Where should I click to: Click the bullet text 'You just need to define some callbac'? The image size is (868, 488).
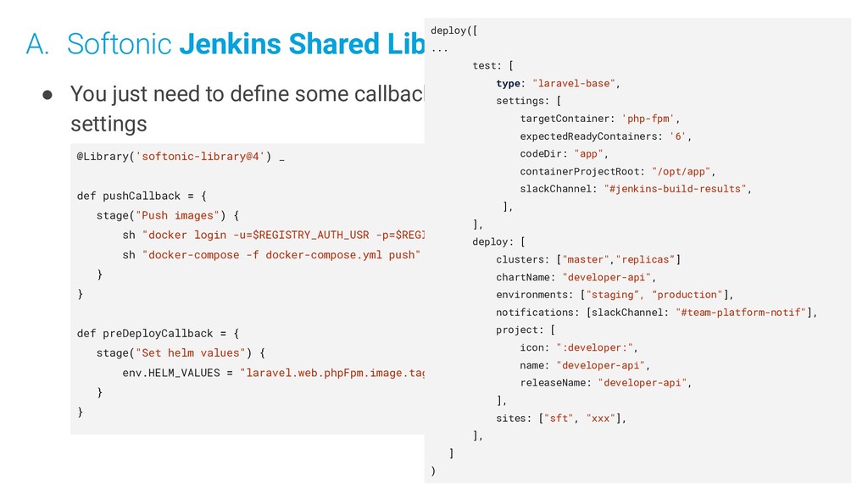pos(247,94)
